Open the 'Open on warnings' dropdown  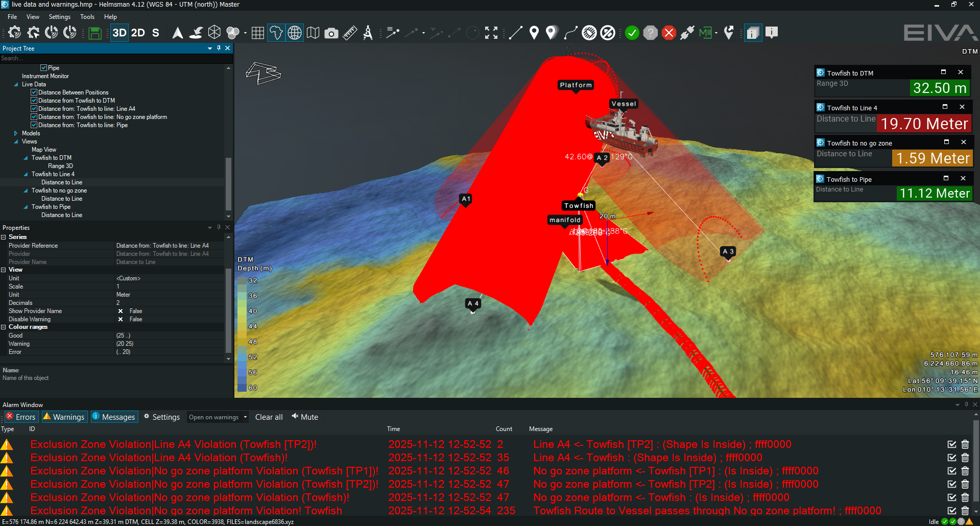pos(218,417)
